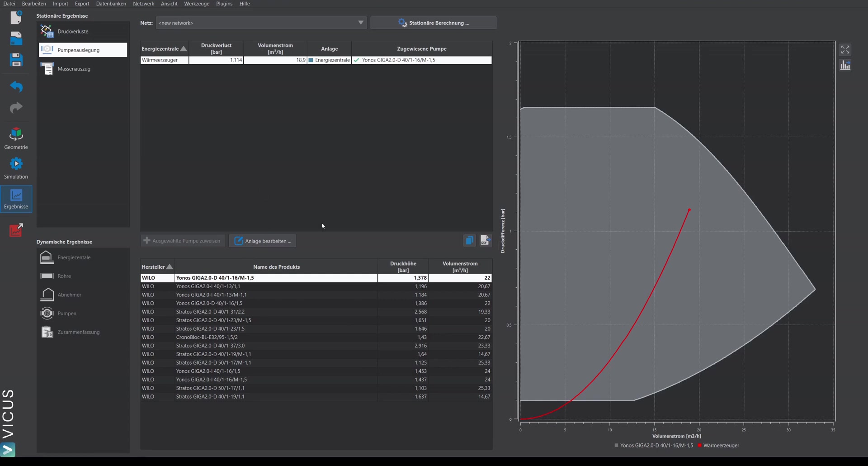
Task: Click the blue Energiezentrale color square
Action: click(311, 60)
